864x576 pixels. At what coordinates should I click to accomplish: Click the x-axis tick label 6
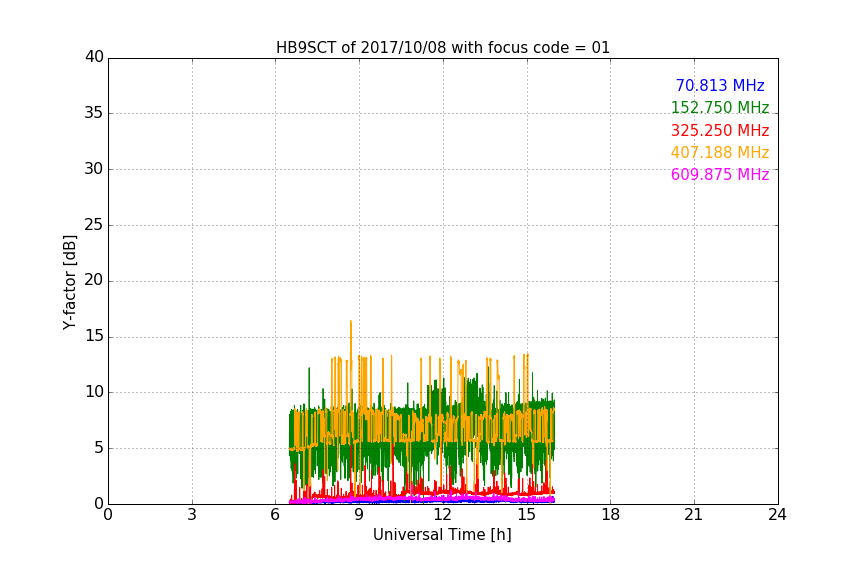(x=275, y=515)
